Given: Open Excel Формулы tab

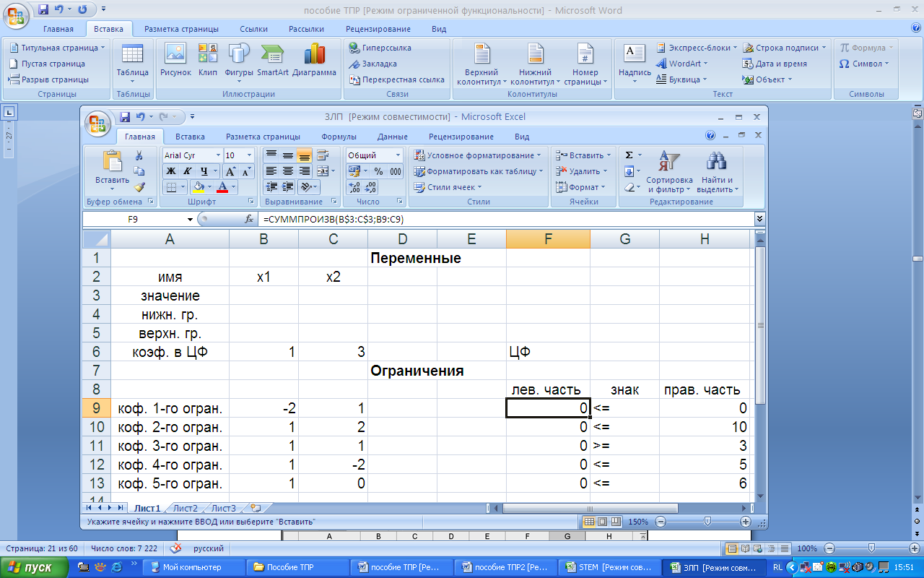Looking at the screenshot, I should click(x=339, y=137).
